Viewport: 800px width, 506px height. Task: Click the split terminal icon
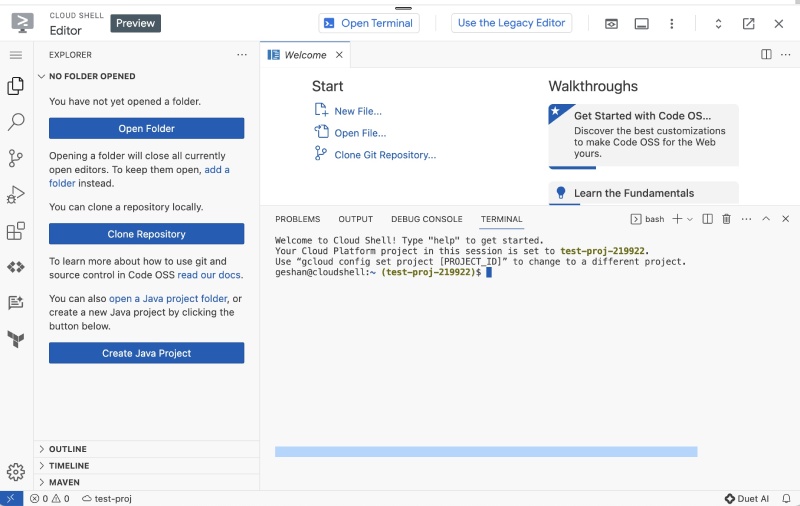pyautogui.click(x=707, y=219)
